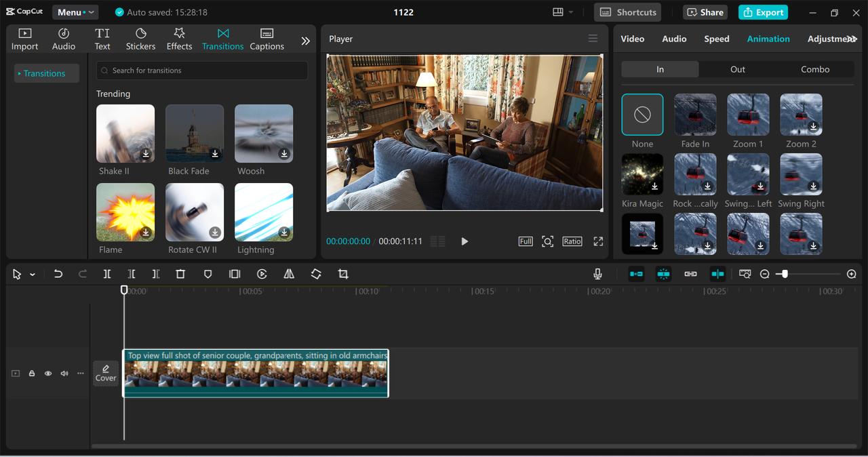This screenshot has width=868, height=457.
Task: Toggle clip linkage
Action: coord(690,274)
